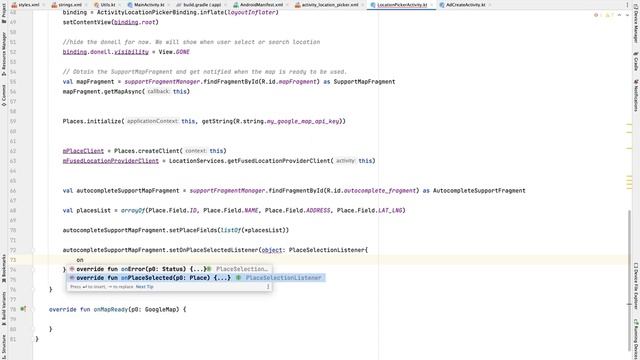Click the warning count in inspections widget
Image resolution: width=640 pixels, height=360 pixels.
(609, 15)
